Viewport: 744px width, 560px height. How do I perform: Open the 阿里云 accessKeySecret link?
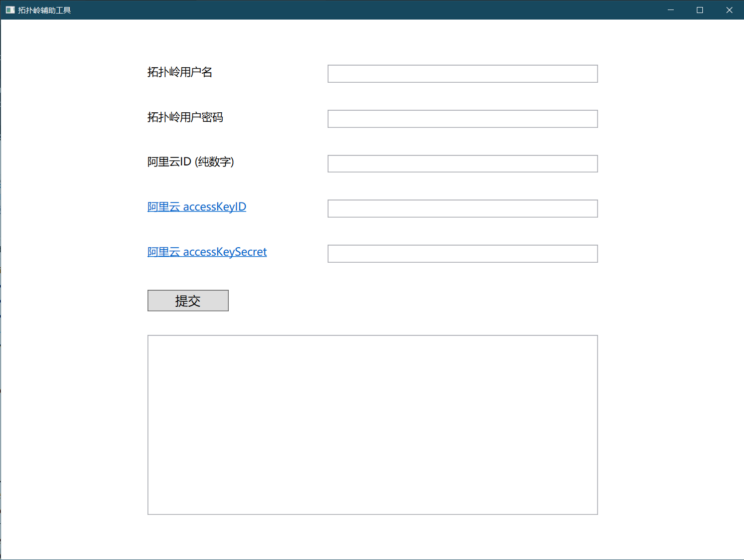pos(207,252)
